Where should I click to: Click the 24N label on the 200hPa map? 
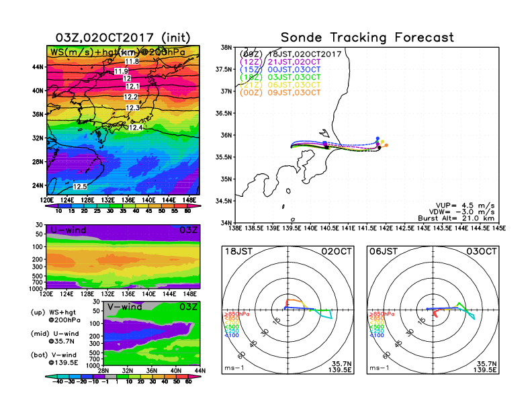click(38, 186)
